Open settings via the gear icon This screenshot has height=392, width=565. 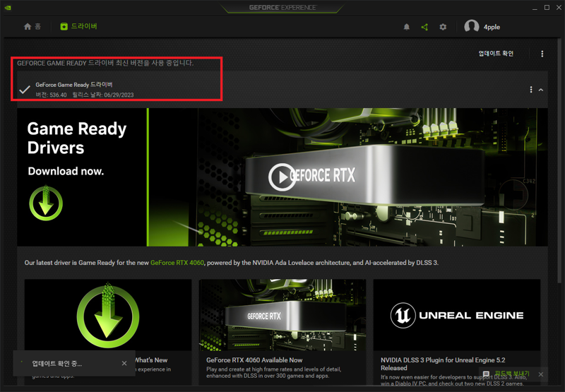click(443, 27)
